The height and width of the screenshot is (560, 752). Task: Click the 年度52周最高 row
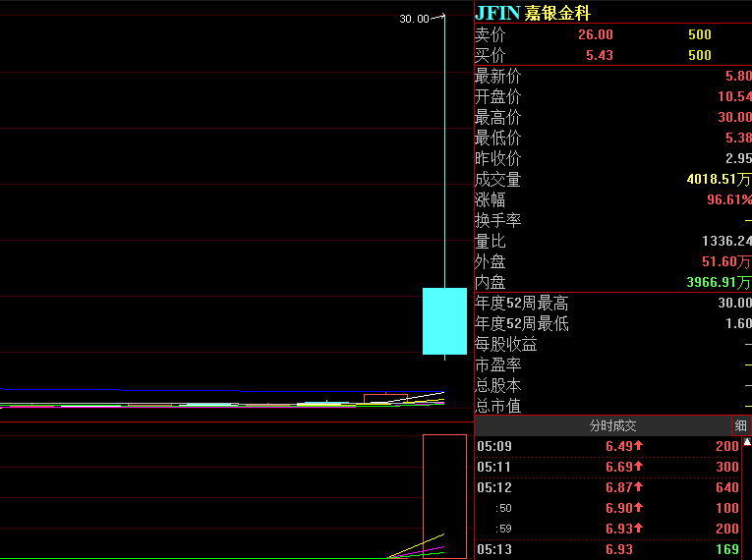point(613,303)
